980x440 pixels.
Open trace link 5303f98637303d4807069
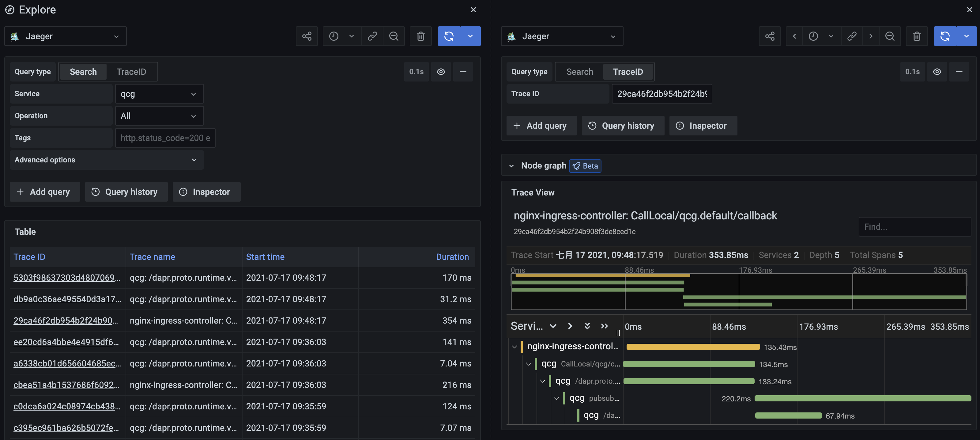tap(66, 278)
